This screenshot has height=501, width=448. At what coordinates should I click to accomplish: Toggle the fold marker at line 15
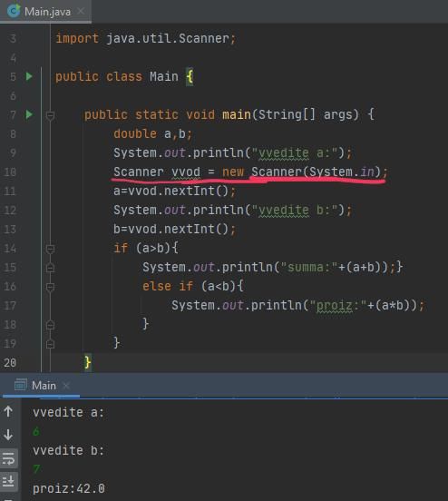(x=50, y=268)
